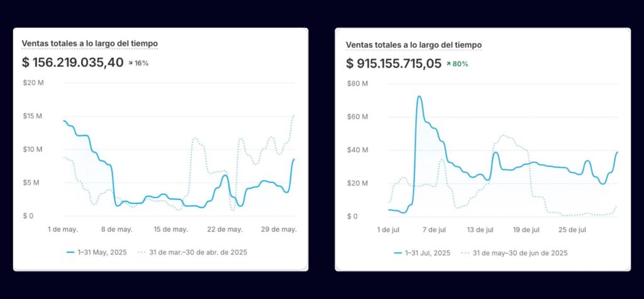644x299 pixels.
Task: Click the solid line marker for 1–31 May, 2025
Action: tap(70, 252)
